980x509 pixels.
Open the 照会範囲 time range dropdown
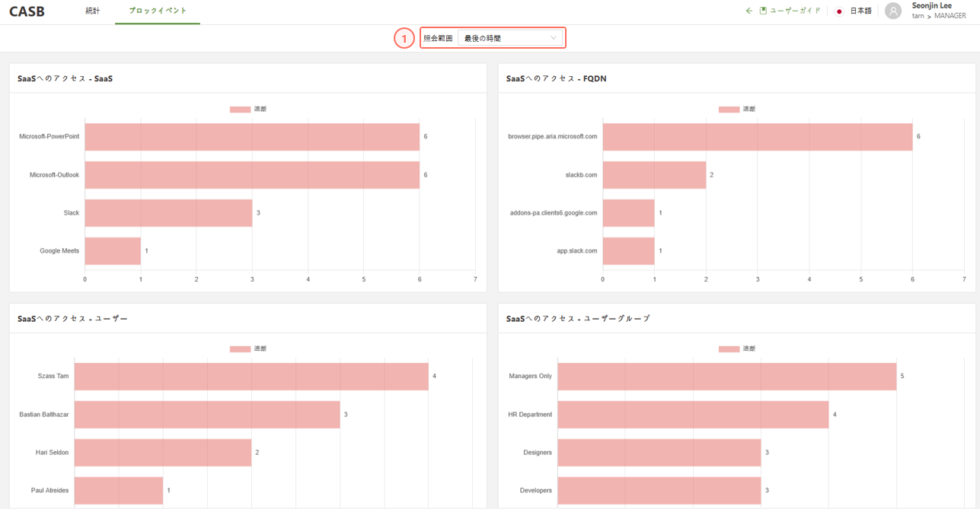pos(510,38)
